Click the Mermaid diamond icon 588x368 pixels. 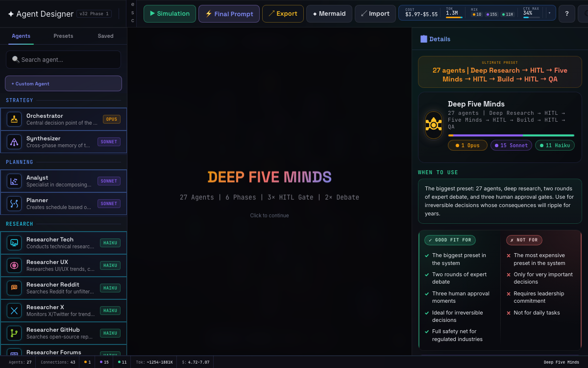tap(315, 14)
